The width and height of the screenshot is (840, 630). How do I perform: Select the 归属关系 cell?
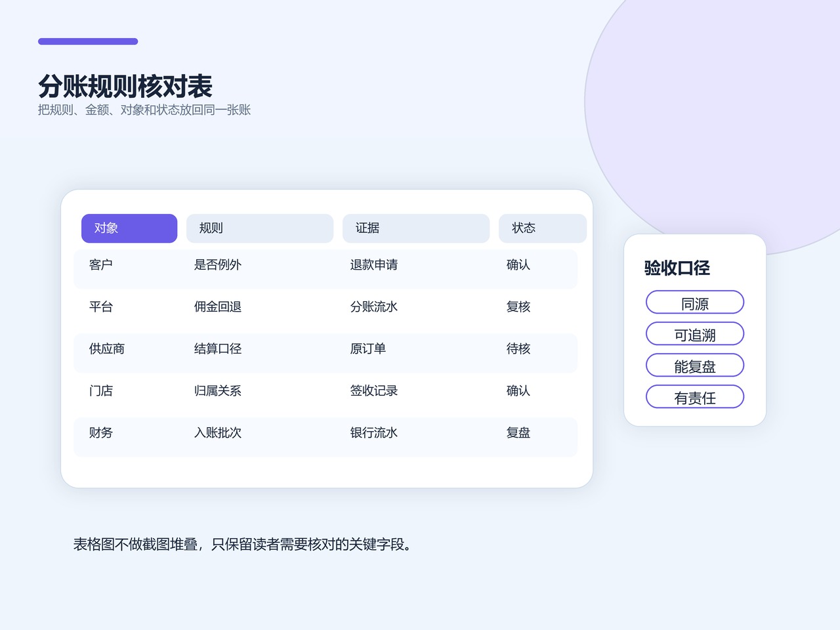[x=218, y=390]
